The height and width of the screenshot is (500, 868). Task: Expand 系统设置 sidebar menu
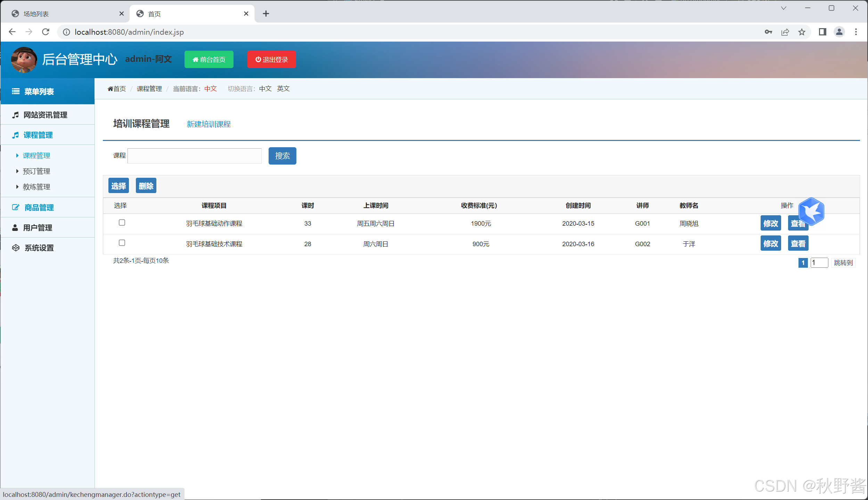39,248
